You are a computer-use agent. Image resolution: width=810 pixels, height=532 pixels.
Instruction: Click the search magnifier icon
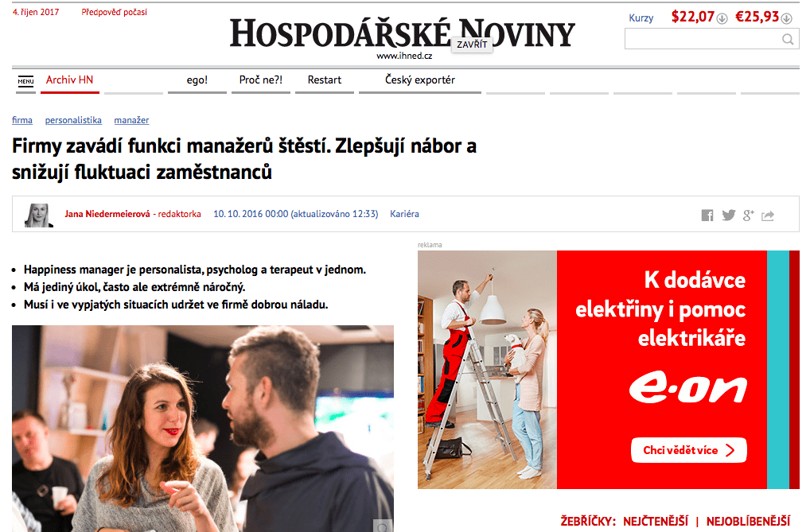787,39
